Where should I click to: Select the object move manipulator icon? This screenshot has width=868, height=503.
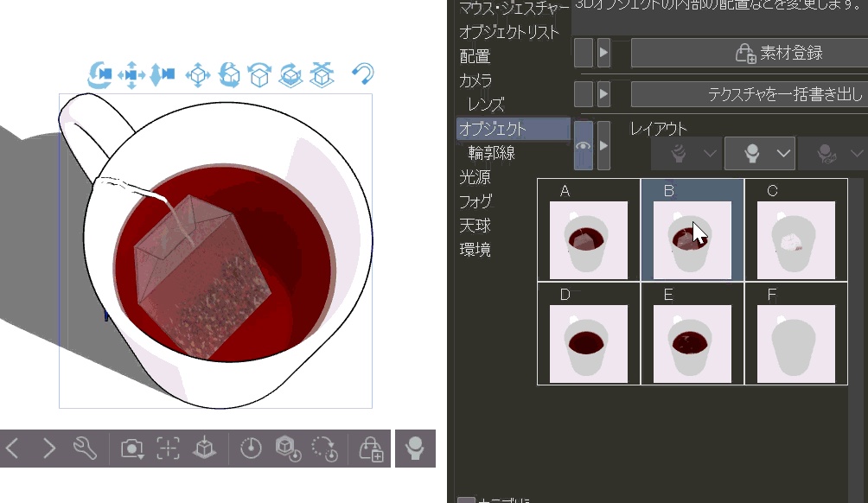[x=198, y=74]
